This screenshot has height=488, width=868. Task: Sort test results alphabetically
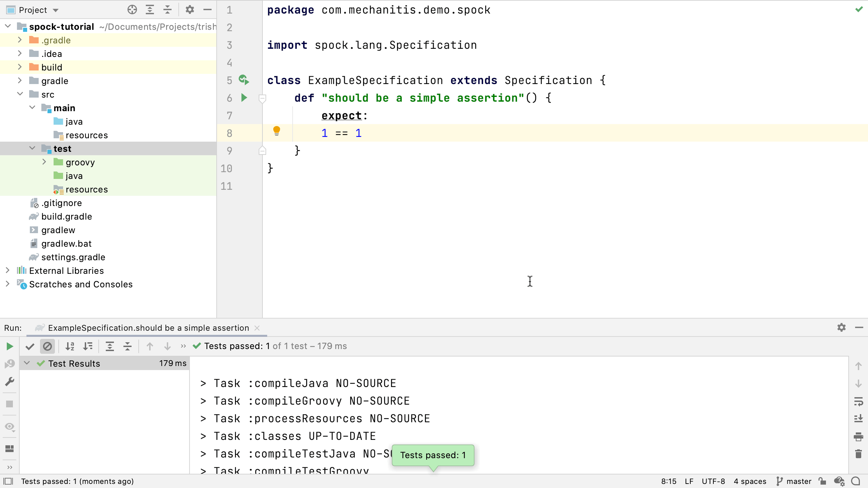click(70, 346)
